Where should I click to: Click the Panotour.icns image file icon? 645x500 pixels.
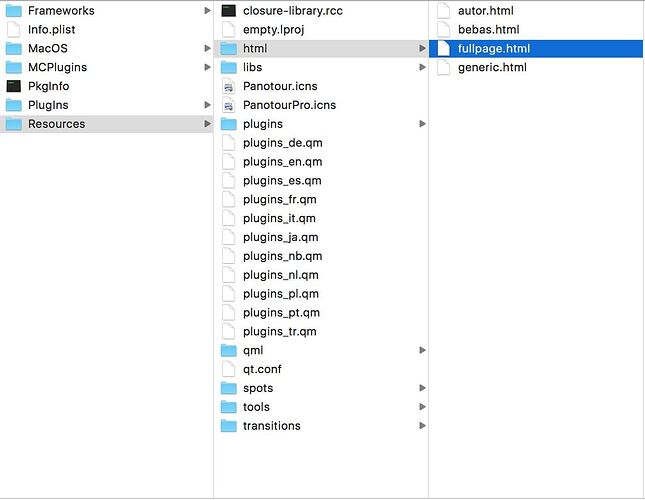coord(229,86)
